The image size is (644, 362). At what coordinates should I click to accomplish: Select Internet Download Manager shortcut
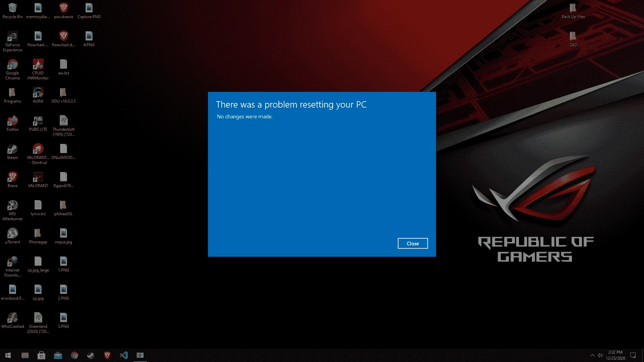point(12,267)
